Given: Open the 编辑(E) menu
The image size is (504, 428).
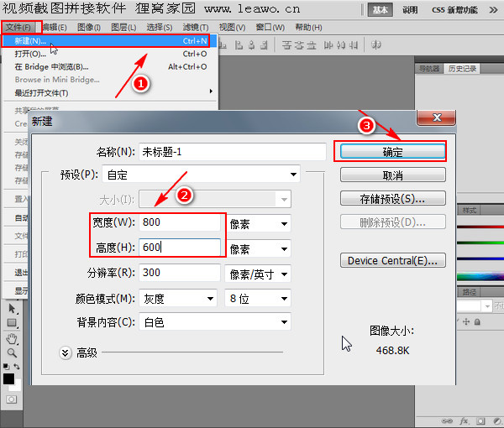Looking at the screenshot, I should pos(55,28).
